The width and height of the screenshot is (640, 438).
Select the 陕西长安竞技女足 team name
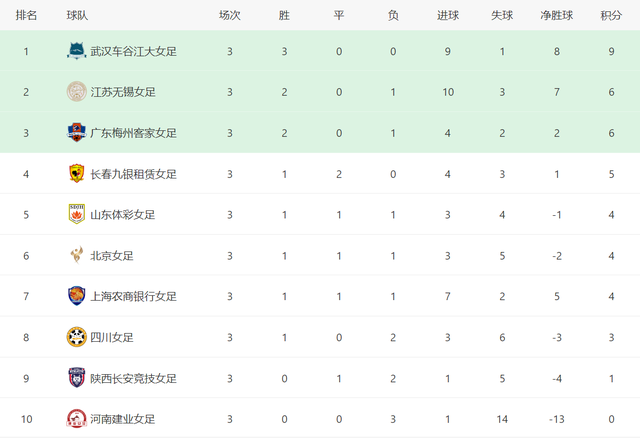click(133, 378)
